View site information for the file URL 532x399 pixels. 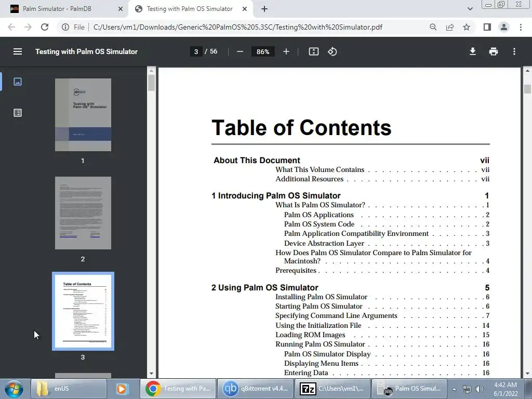pyautogui.click(x=65, y=27)
